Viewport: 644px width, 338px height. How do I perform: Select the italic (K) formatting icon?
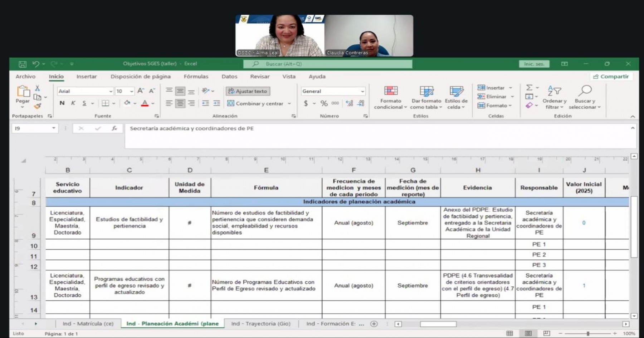(x=73, y=103)
